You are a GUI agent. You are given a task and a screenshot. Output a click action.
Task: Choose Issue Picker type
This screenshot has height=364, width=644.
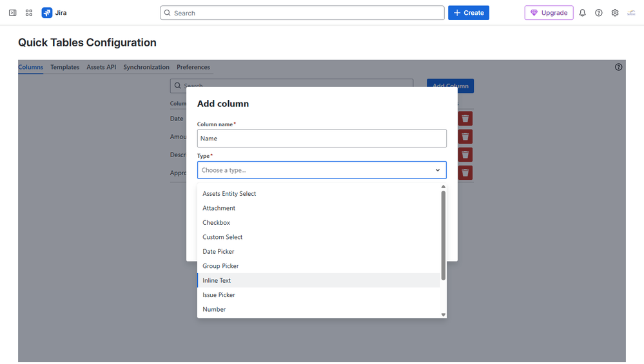tap(318, 294)
